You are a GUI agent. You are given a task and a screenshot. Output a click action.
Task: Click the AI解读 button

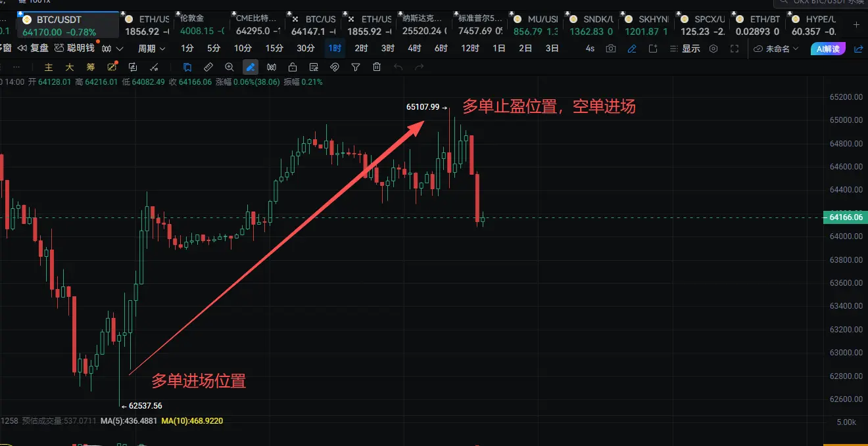(x=828, y=49)
